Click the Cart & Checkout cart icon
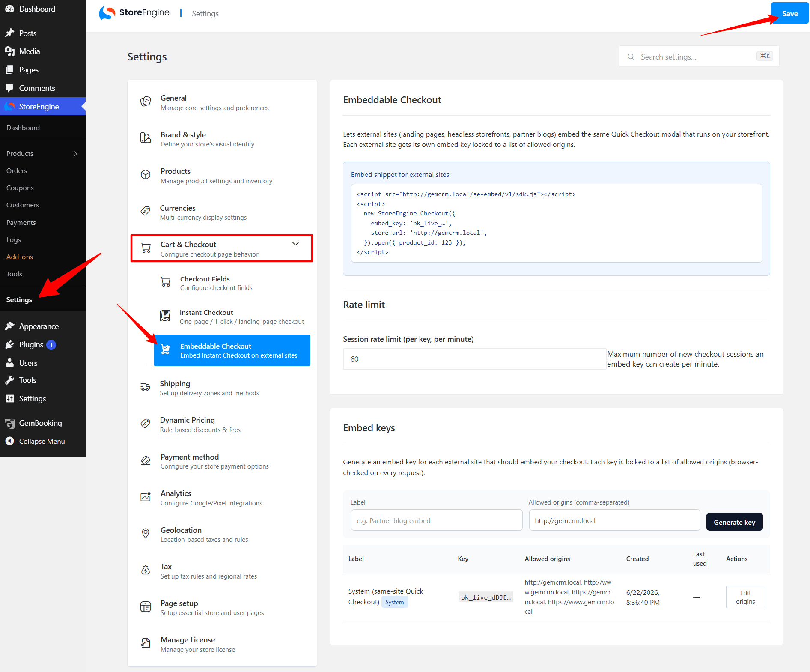810x672 pixels. pyautogui.click(x=146, y=248)
